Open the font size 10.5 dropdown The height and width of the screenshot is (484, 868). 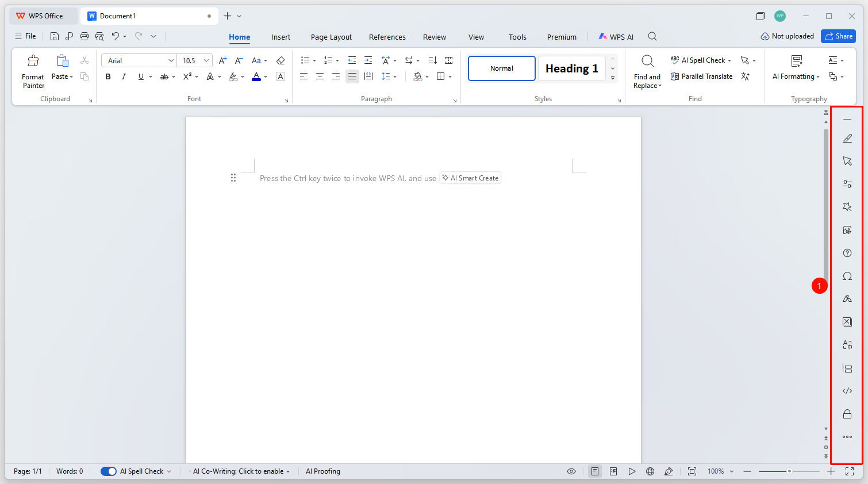point(206,60)
